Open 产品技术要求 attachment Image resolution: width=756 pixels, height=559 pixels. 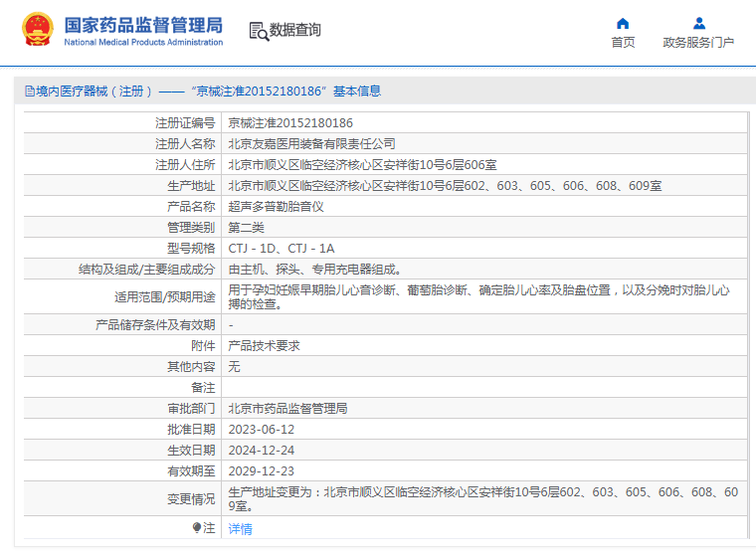265,346
